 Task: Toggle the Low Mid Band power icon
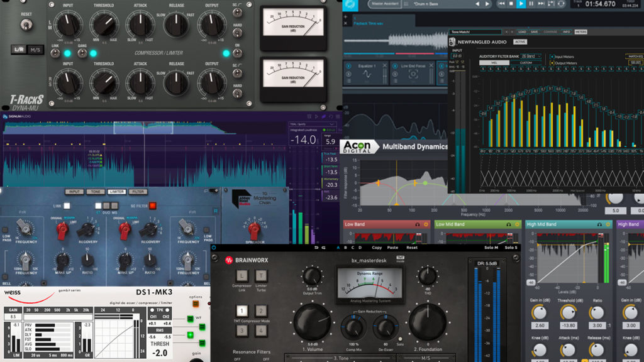517,224
